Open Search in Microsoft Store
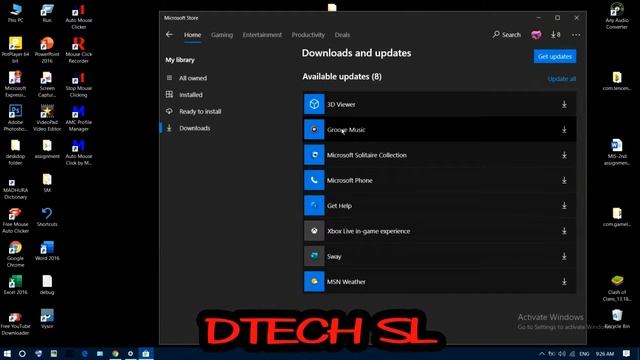The width and height of the screenshot is (640, 360). (x=507, y=35)
